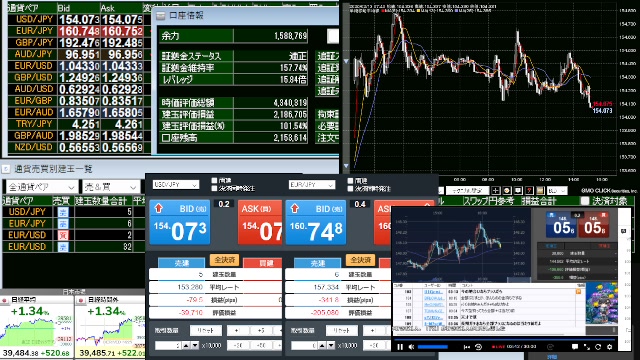Click the crosshair plus icon under the chart
The height and width of the screenshot is (360, 640).
point(496,191)
